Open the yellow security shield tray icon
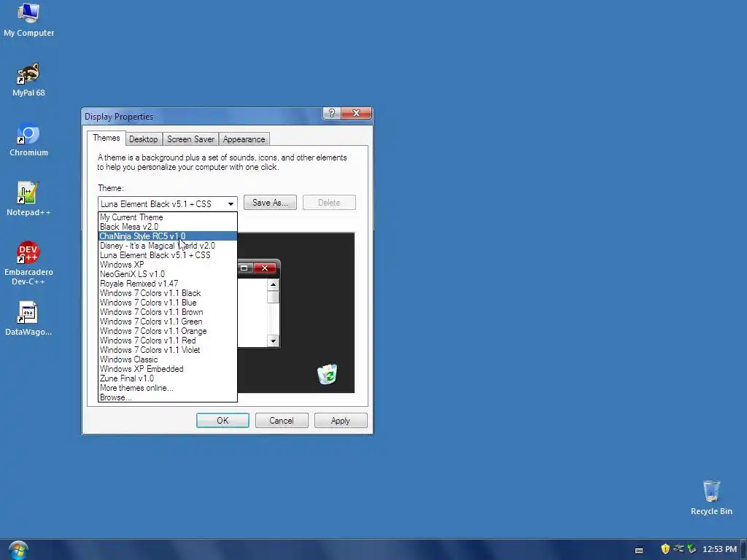 click(x=665, y=549)
